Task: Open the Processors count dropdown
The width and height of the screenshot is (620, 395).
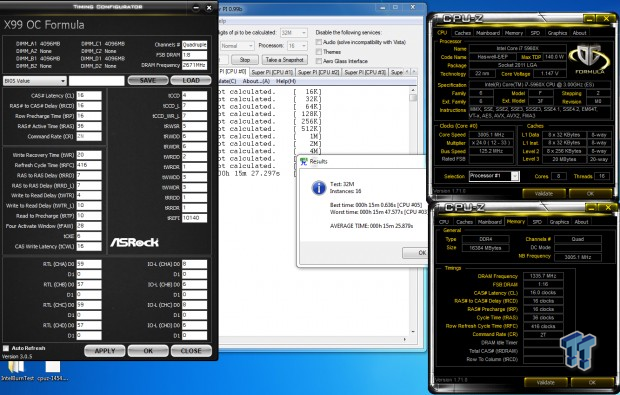Action: 297,46
